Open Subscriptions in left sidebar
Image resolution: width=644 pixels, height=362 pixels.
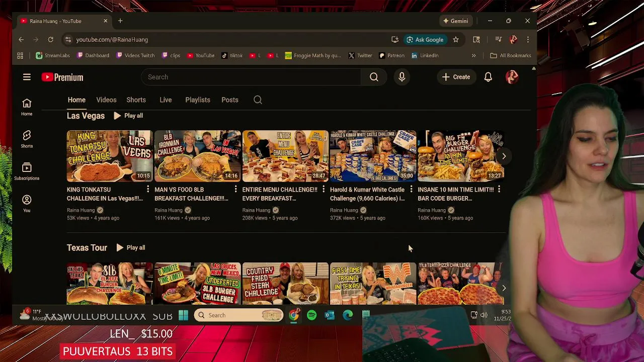27,171
